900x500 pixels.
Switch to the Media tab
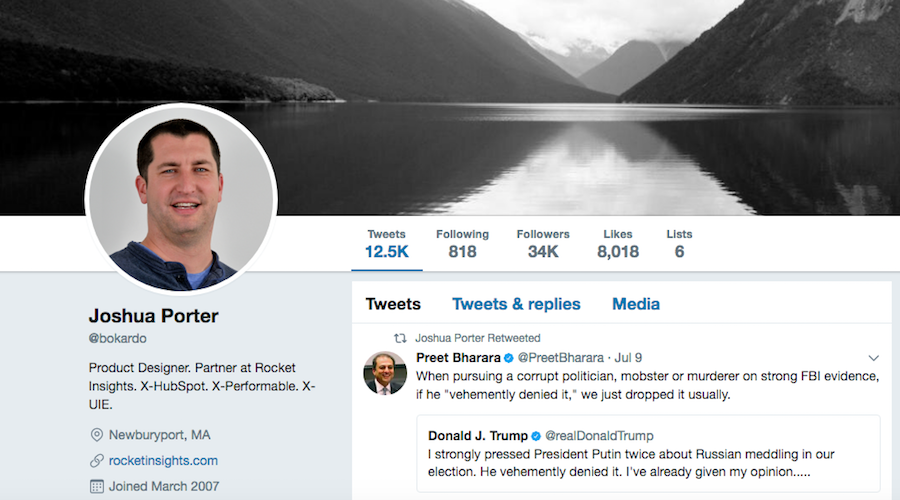[x=635, y=304]
